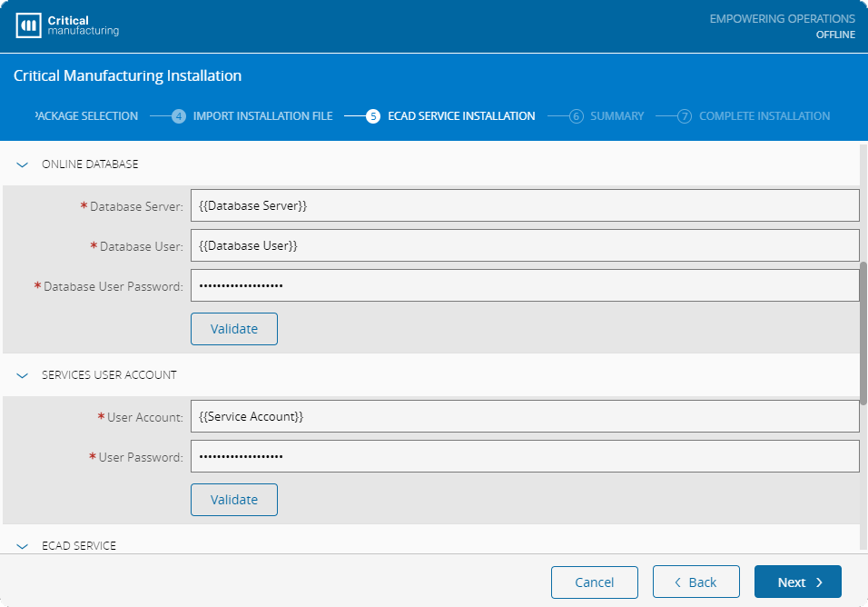Screen dimensions: 868x607
Task: Go to Import Installation File step
Action: click(x=262, y=116)
